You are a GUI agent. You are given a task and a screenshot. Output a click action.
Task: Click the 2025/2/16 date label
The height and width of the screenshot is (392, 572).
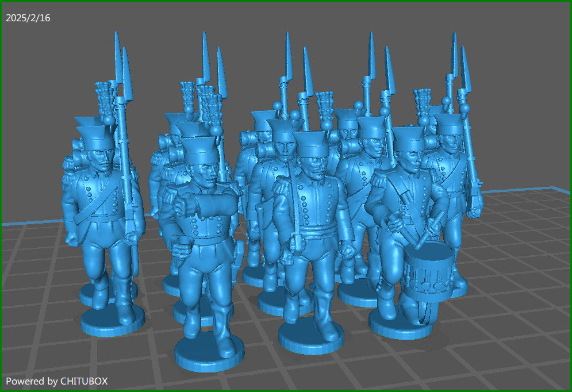28,18
